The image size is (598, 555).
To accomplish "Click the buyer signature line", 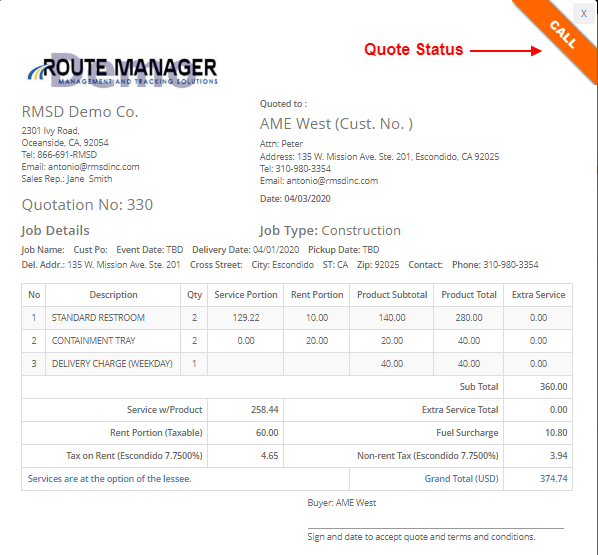I will (x=436, y=528).
